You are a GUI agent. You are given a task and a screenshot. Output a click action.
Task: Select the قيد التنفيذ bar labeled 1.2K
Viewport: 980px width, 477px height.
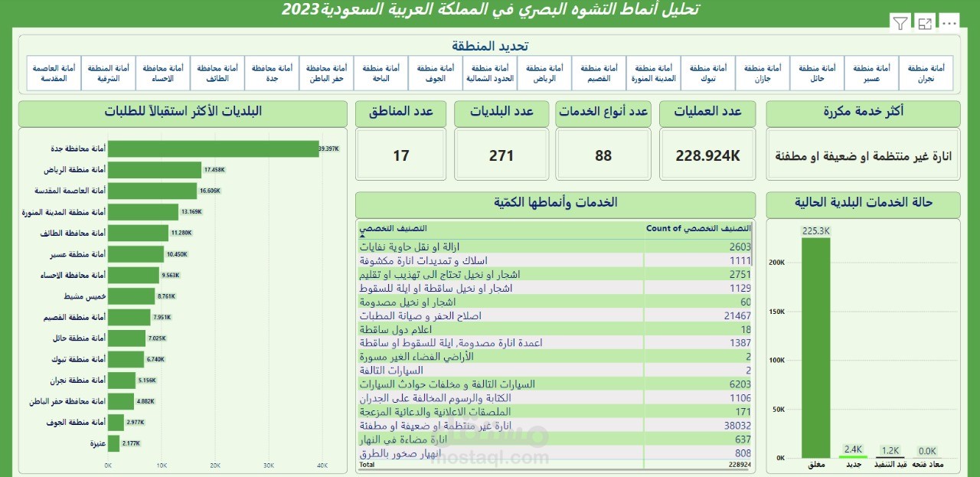click(890, 457)
